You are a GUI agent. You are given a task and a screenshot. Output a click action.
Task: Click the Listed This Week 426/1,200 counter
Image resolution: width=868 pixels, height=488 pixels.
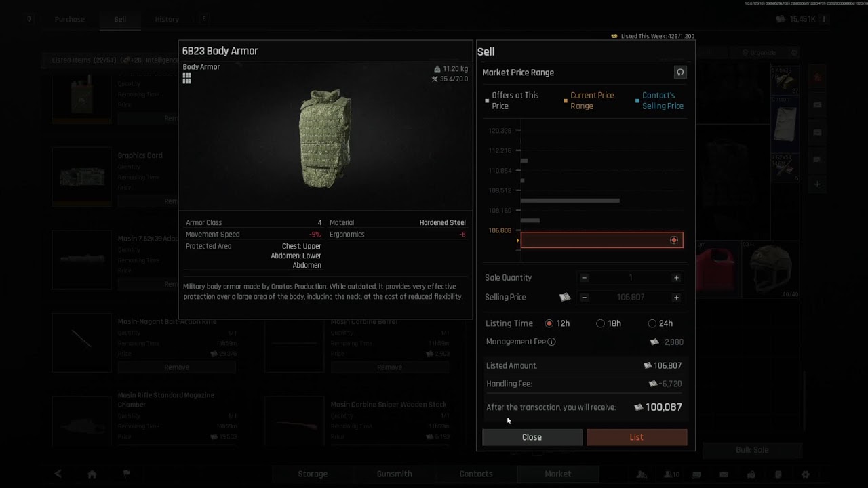(x=652, y=36)
